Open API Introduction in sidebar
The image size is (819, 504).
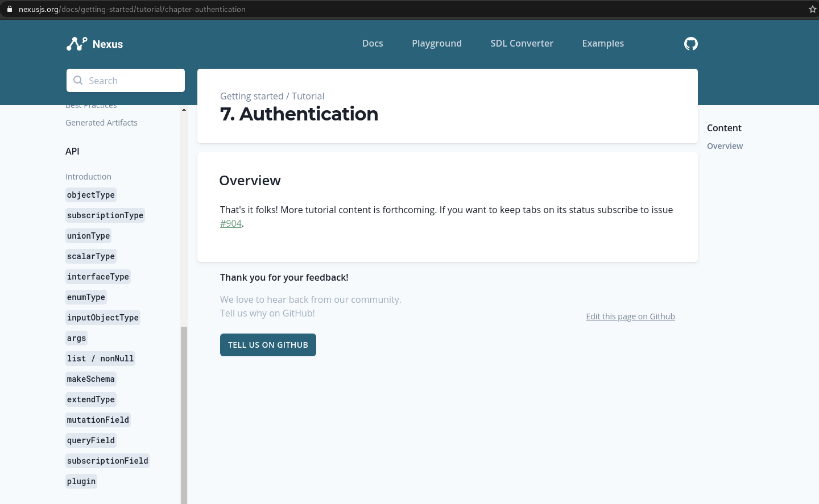click(x=88, y=177)
